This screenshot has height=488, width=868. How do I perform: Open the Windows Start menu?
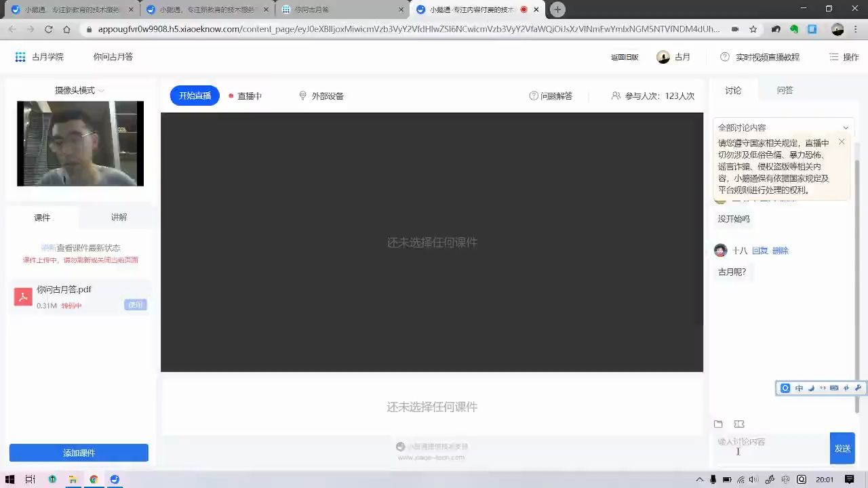click(x=9, y=479)
